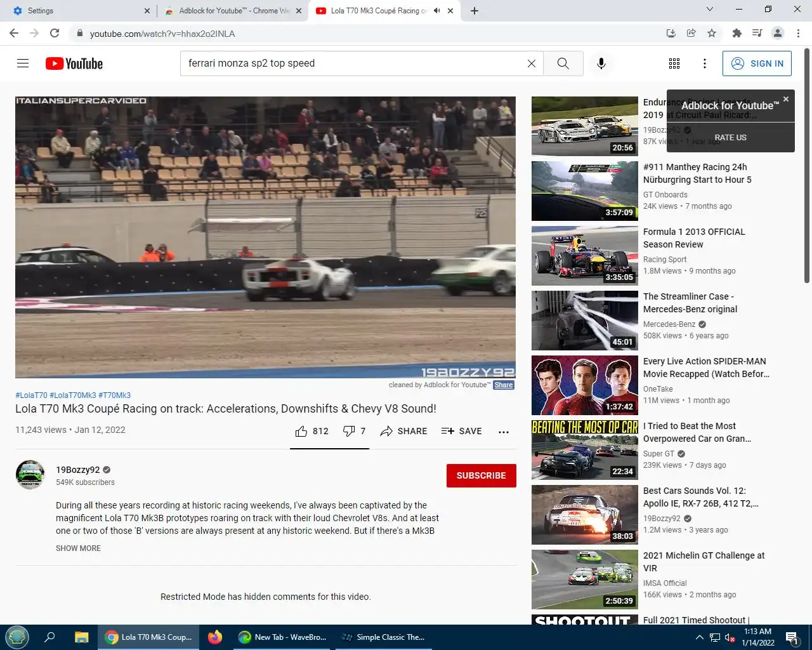Open Chrome extensions puzzle icon

pos(737,33)
